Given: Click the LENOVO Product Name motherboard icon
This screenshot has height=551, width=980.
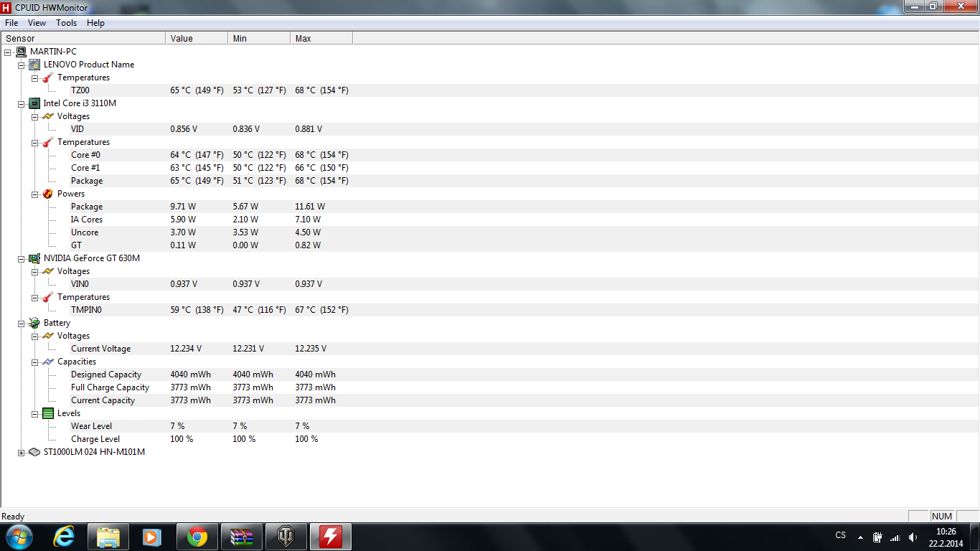Looking at the screenshot, I should [34, 65].
